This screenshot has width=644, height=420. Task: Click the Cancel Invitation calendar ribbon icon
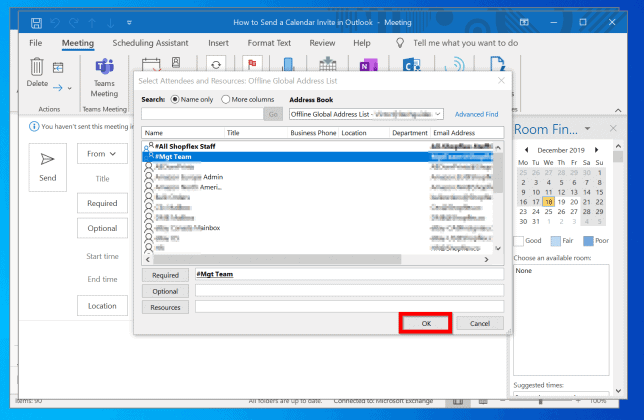[151, 64]
